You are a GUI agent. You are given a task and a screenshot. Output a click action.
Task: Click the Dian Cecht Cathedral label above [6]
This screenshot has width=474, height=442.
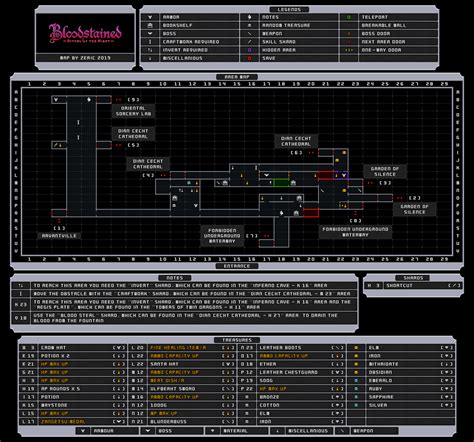(x=296, y=141)
